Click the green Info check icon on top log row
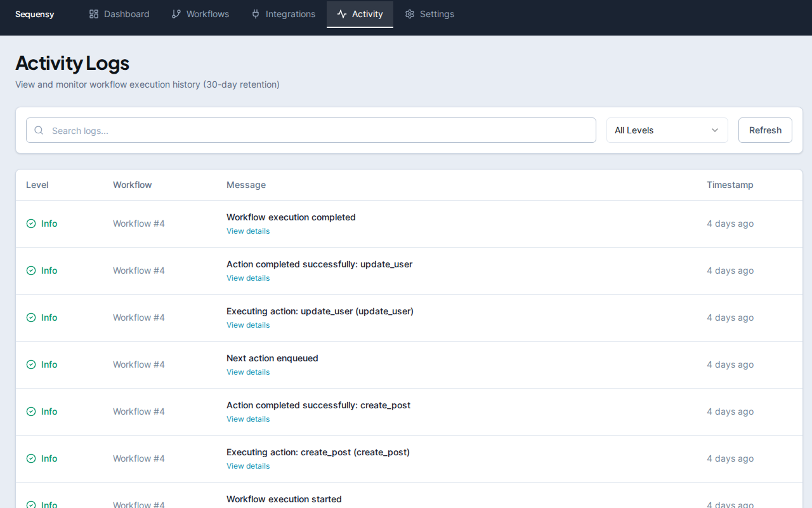This screenshot has height=508, width=812. click(30, 224)
